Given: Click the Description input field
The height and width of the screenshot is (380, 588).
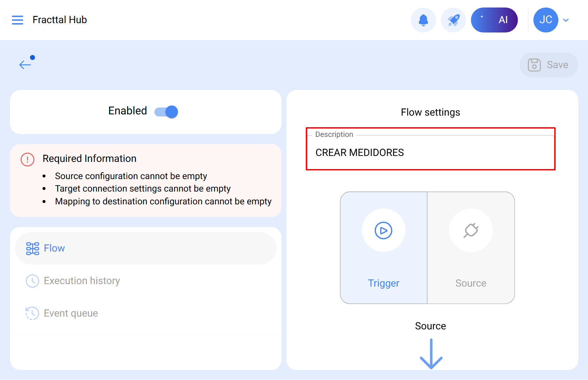Looking at the screenshot, I should click(x=430, y=152).
